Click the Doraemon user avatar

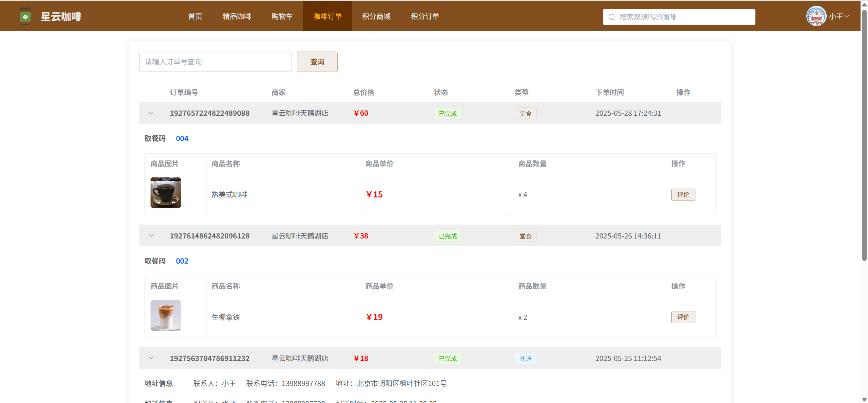(x=816, y=16)
